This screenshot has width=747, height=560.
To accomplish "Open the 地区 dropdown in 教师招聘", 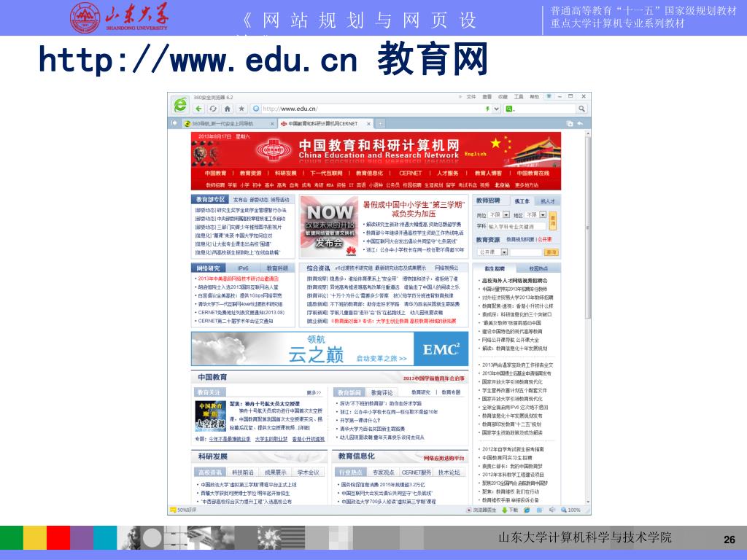I will pyautogui.click(x=536, y=215).
